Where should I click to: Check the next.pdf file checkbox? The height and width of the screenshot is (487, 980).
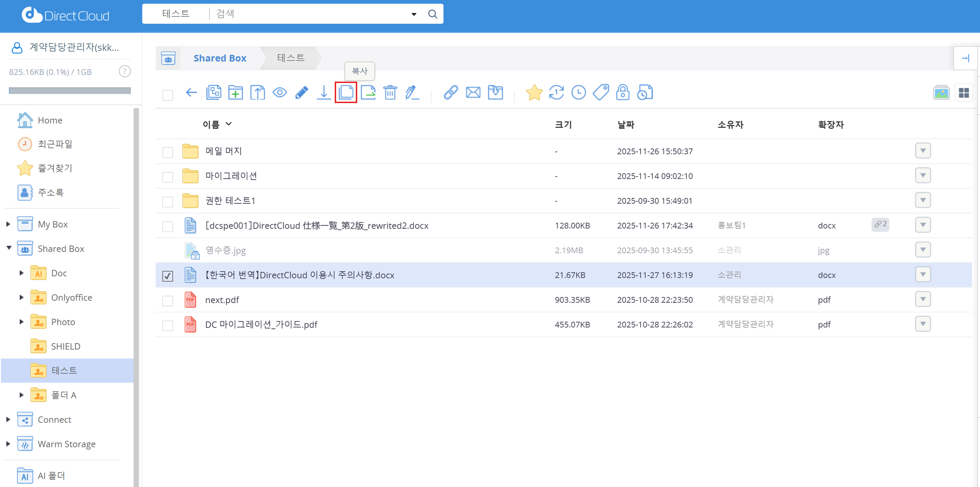click(168, 300)
